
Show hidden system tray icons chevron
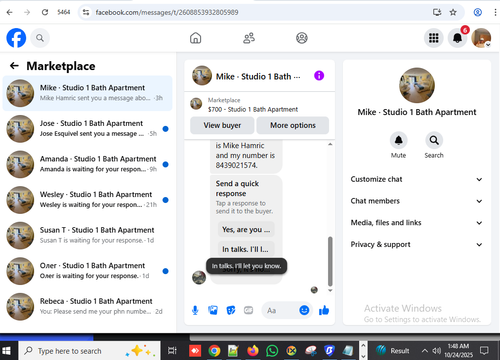click(x=424, y=351)
